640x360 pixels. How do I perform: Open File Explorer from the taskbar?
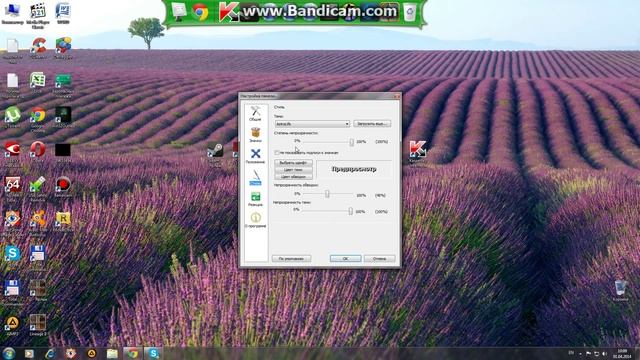point(112,353)
